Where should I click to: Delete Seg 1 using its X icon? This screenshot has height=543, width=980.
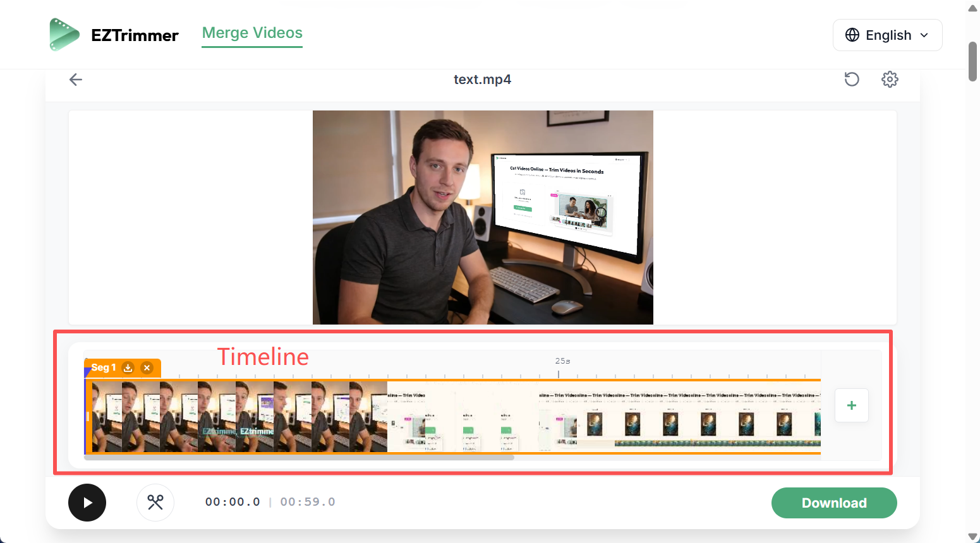point(147,367)
